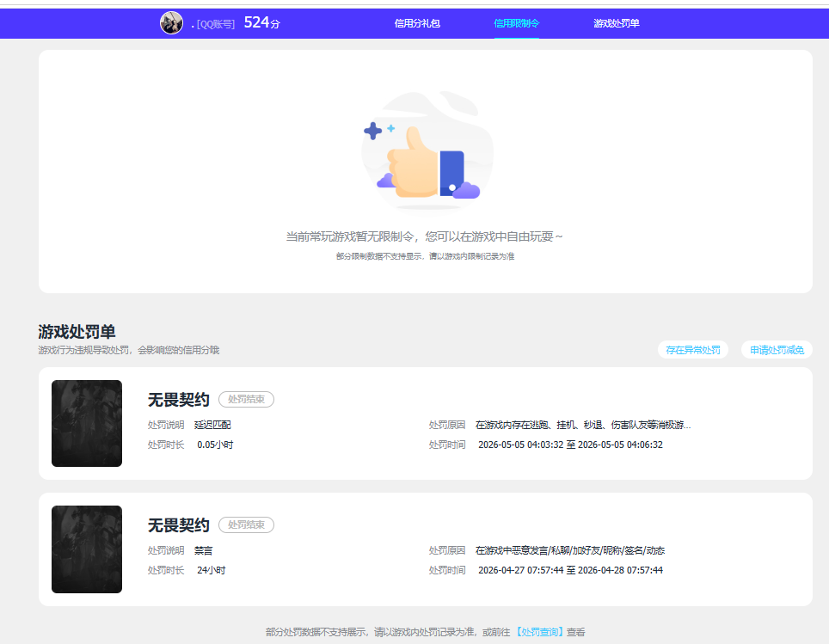Click the 申请处罚减免 button
Viewport: 829px width, 644px height.
coord(777,350)
